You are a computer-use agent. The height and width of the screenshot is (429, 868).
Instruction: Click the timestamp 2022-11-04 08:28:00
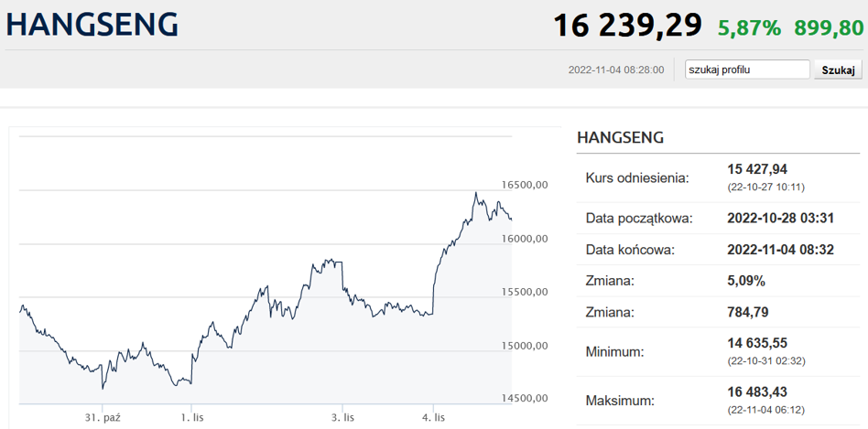click(x=616, y=70)
